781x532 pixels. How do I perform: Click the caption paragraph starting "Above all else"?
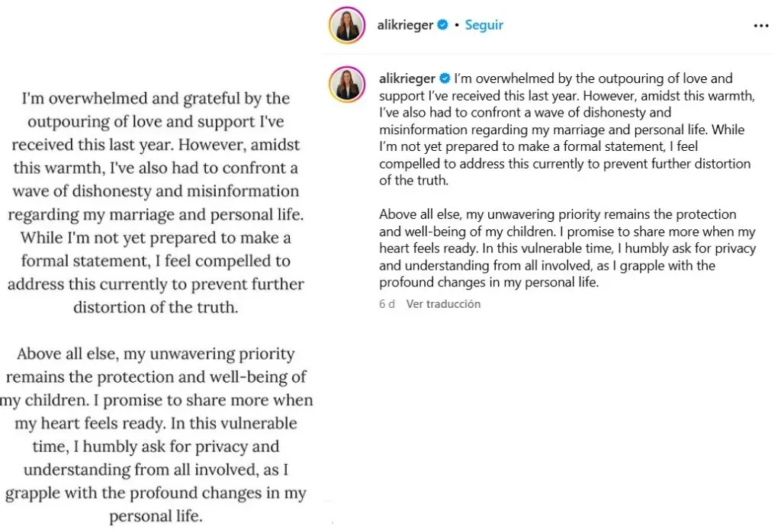coord(567,248)
